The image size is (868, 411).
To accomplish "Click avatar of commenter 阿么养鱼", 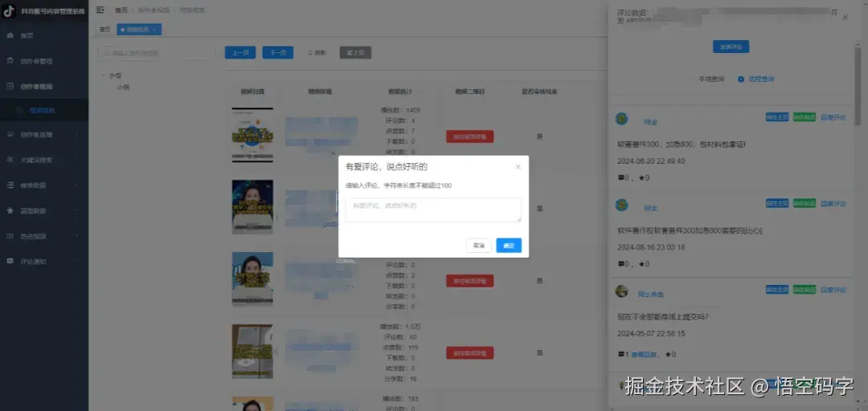I will click(x=621, y=291).
